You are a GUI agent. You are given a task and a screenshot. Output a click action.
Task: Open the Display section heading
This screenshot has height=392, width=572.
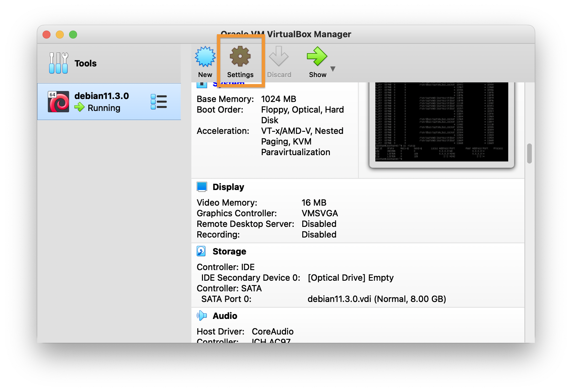coord(228,187)
